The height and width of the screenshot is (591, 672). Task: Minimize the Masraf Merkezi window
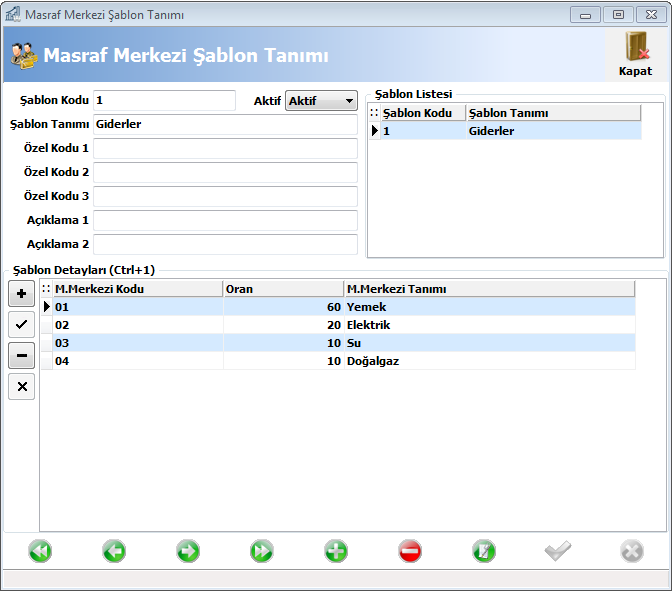(585, 15)
